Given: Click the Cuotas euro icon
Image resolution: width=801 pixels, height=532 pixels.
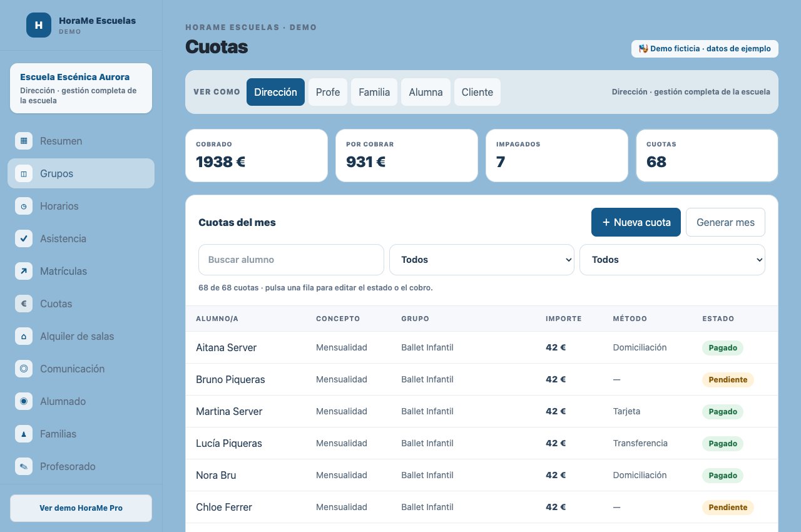Looking at the screenshot, I should [24, 304].
